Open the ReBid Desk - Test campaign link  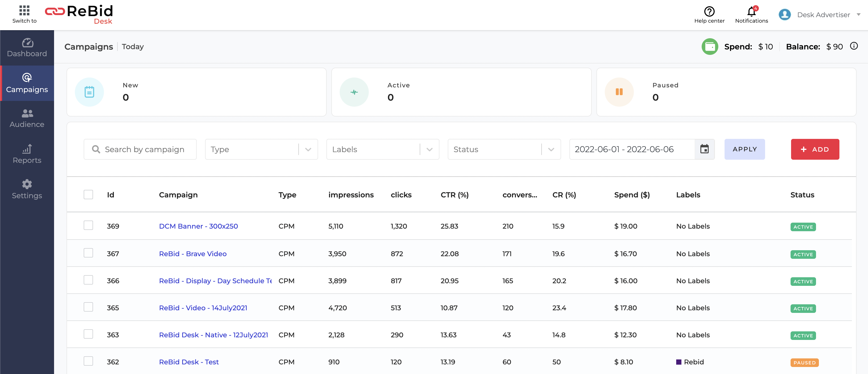[189, 362]
